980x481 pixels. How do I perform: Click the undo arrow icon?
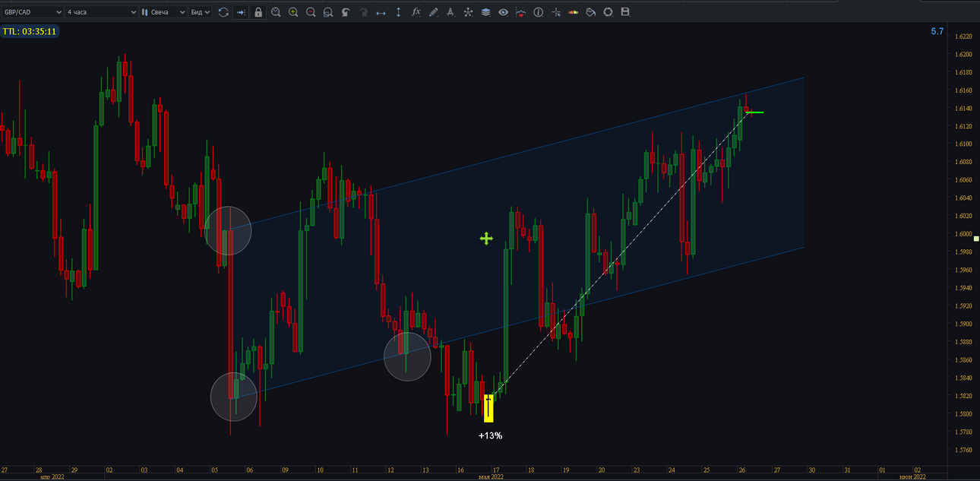coord(346,12)
